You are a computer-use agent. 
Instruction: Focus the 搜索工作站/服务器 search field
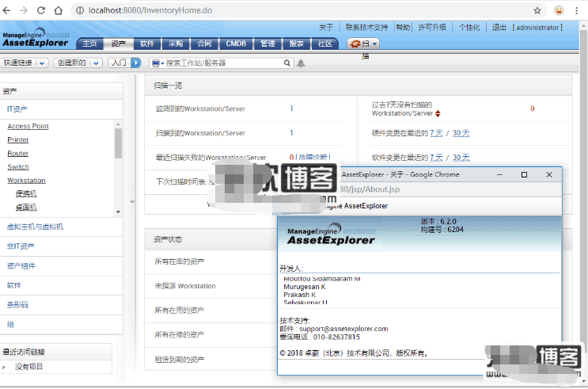click(x=222, y=63)
